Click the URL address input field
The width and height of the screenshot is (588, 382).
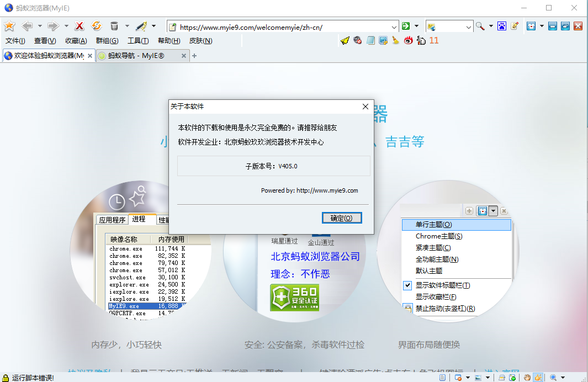pos(282,26)
